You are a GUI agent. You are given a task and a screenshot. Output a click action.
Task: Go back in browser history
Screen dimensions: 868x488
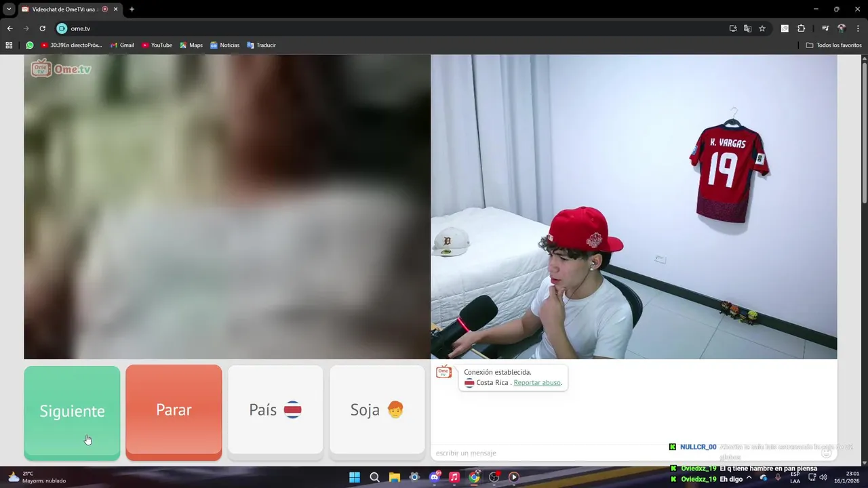[x=9, y=28]
